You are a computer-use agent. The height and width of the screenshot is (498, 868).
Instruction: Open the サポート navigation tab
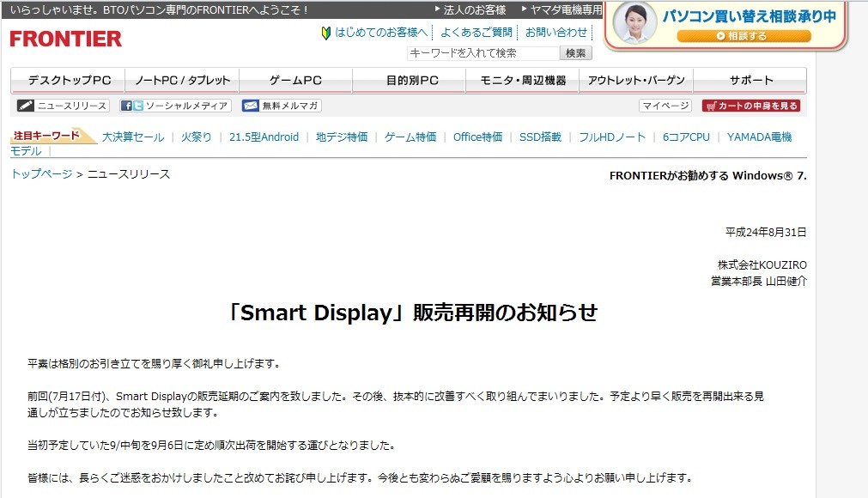tap(750, 81)
